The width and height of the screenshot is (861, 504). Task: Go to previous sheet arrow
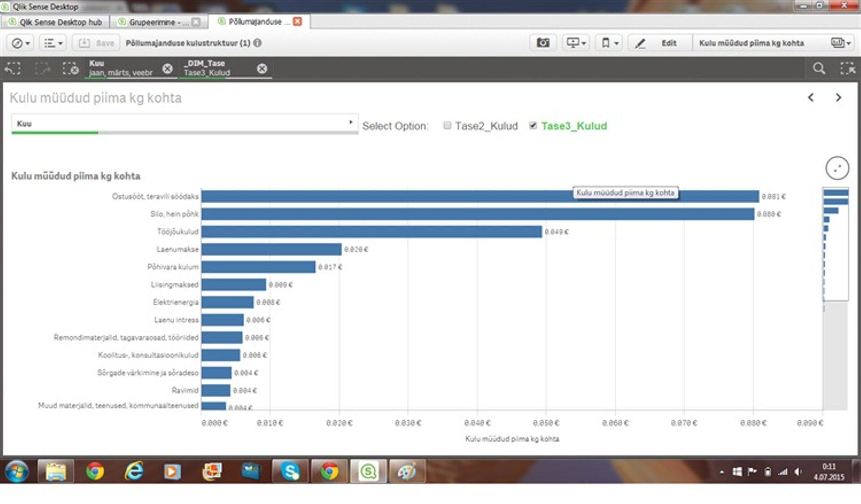(x=811, y=98)
